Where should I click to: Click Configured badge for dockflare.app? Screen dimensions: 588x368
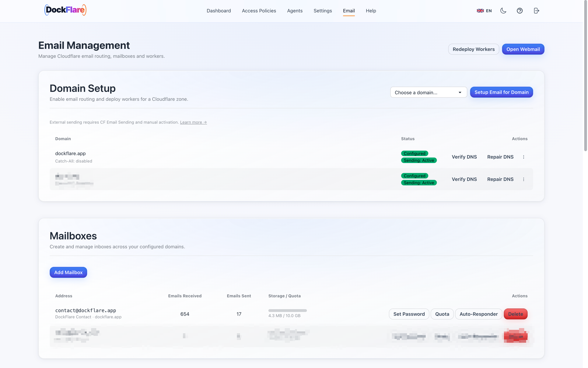tap(414, 154)
